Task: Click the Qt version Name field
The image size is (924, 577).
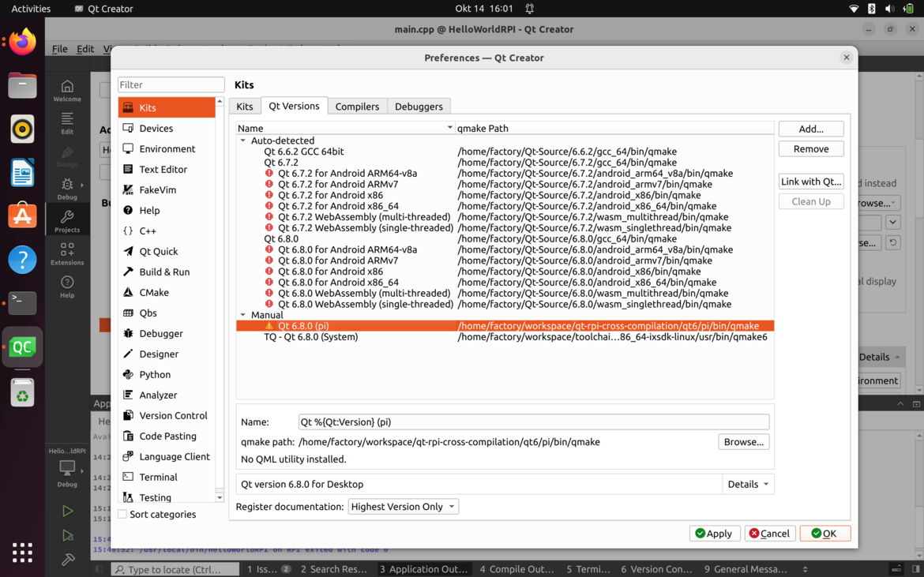Action: coord(534,422)
